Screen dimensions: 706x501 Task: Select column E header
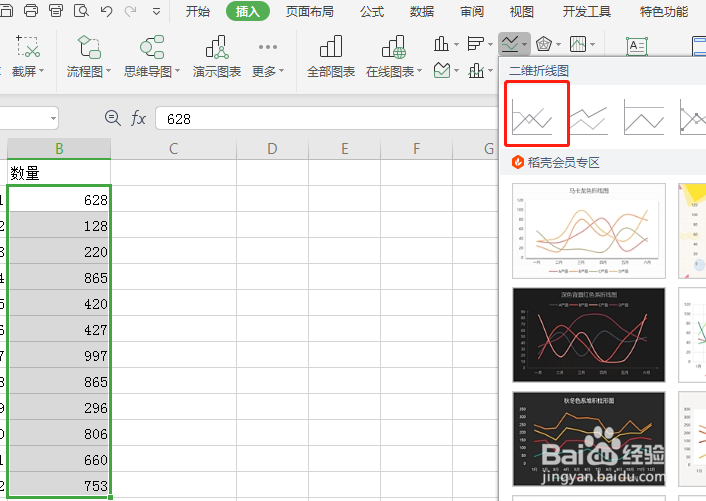tap(344, 149)
